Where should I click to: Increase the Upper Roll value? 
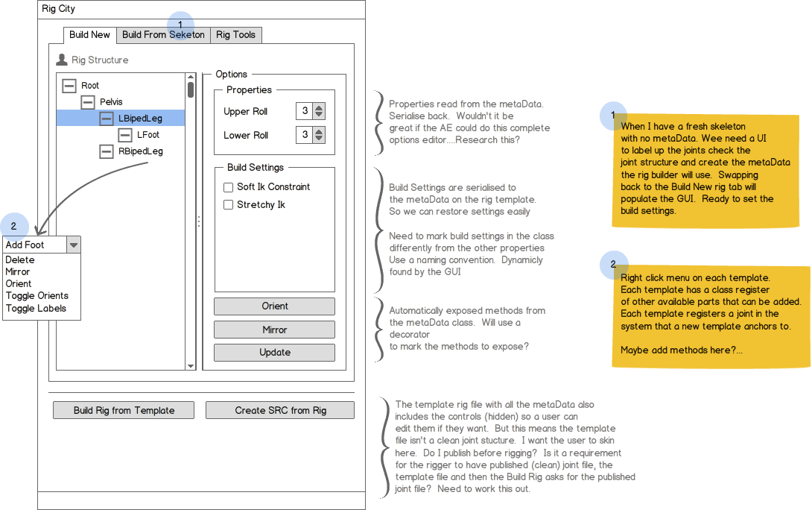(319, 108)
